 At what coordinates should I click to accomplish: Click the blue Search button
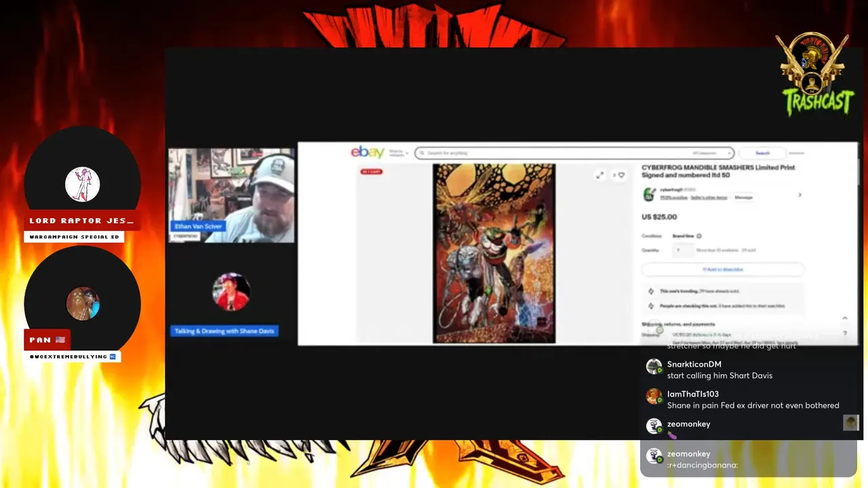pos(763,153)
